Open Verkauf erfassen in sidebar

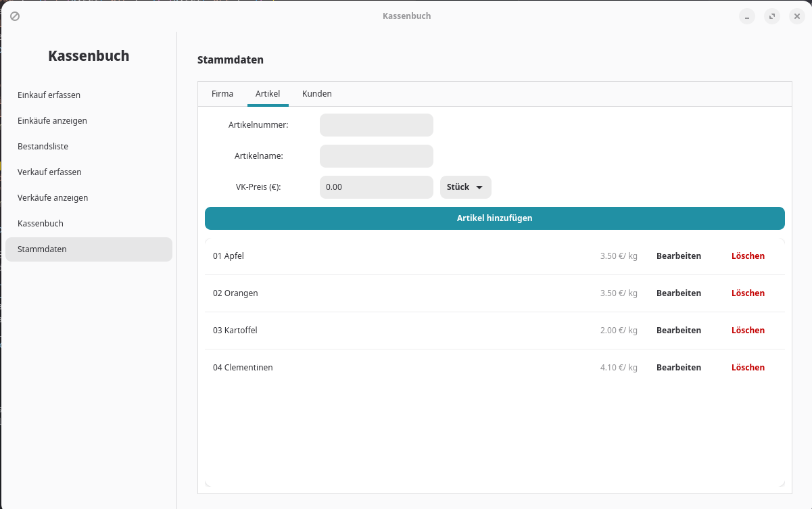(x=49, y=172)
